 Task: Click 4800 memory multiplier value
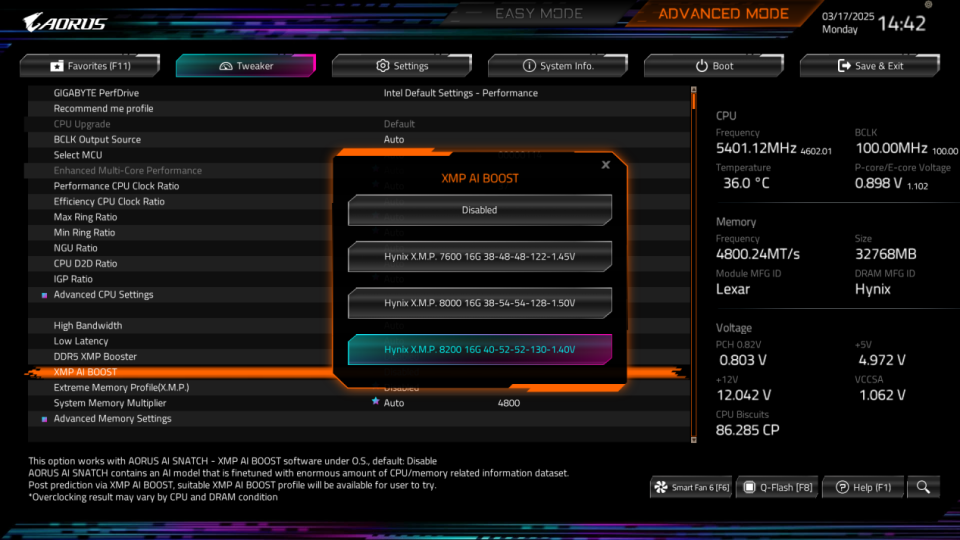[x=509, y=403]
